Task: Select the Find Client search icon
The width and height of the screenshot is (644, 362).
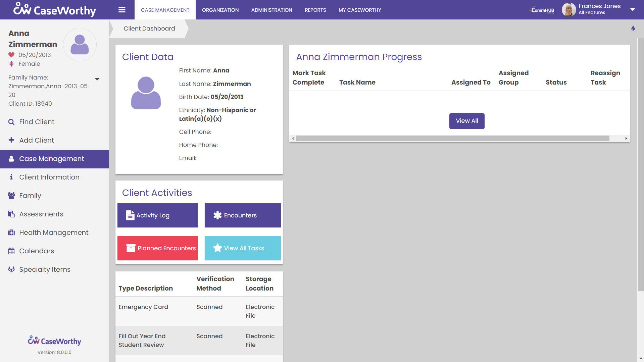Action: coord(11,121)
